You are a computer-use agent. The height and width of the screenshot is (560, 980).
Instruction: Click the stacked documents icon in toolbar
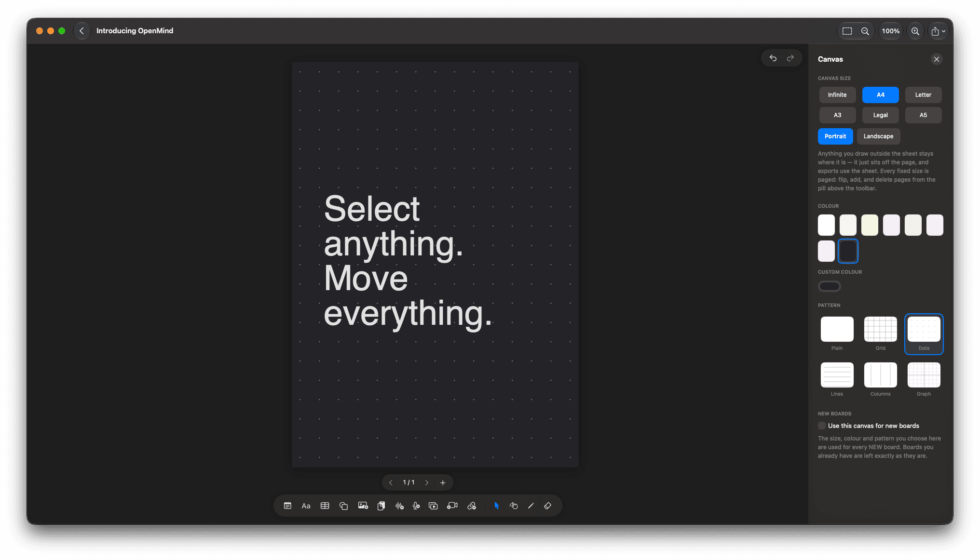click(x=381, y=506)
